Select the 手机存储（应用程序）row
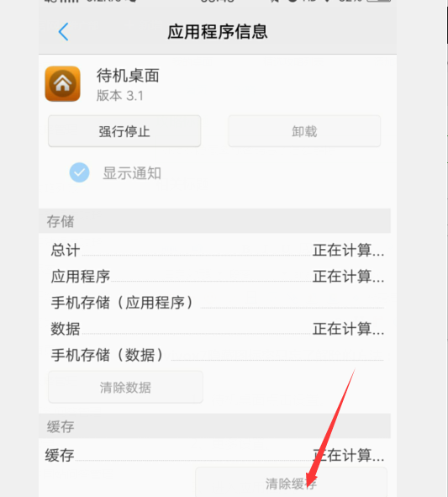Viewport: 448px width, 497px height. (x=218, y=303)
